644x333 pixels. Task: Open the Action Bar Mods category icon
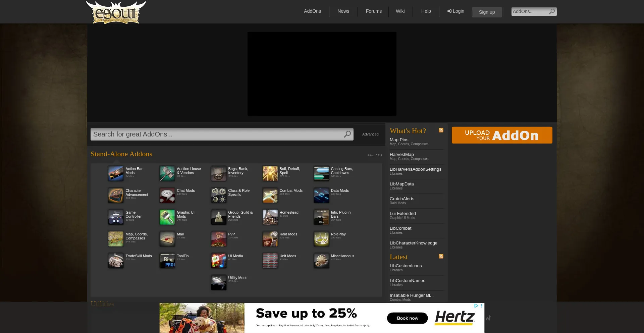pyautogui.click(x=116, y=173)
